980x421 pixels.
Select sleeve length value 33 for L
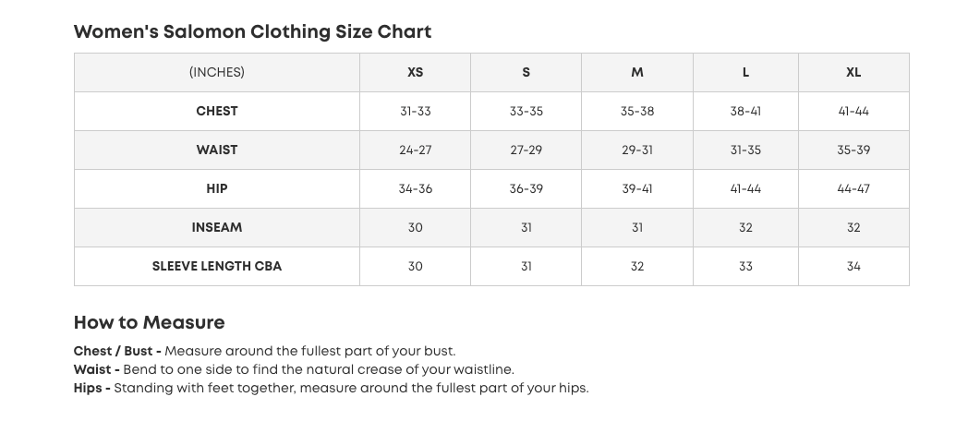(745, 266)
